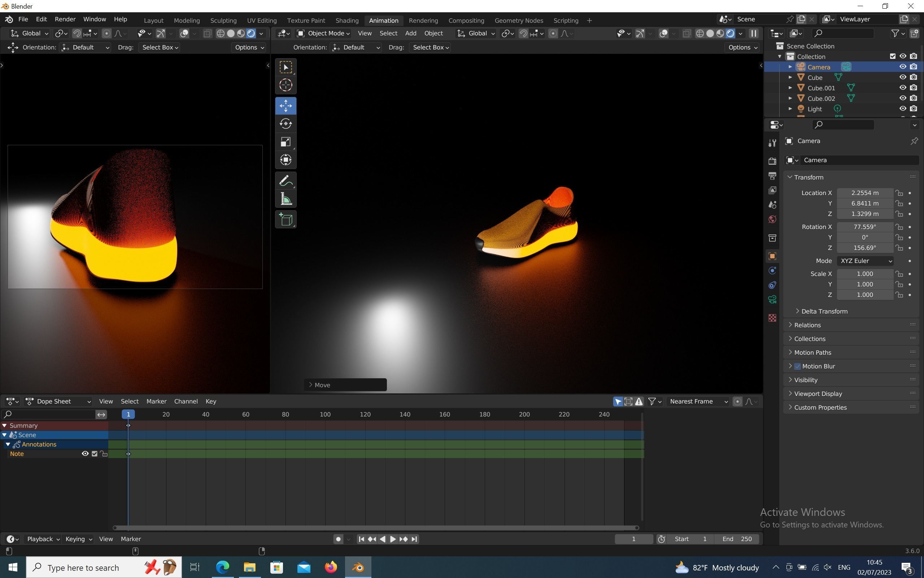Open the Object Constraints properties tab
The image size is (924, 578).
pyautogui.click(x=772, y=285)
